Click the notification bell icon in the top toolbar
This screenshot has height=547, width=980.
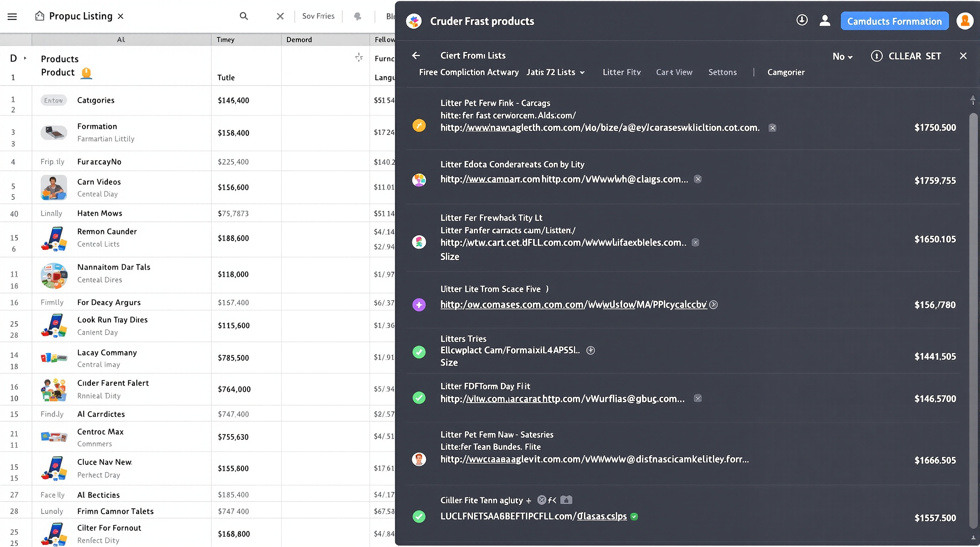point(357,16)
